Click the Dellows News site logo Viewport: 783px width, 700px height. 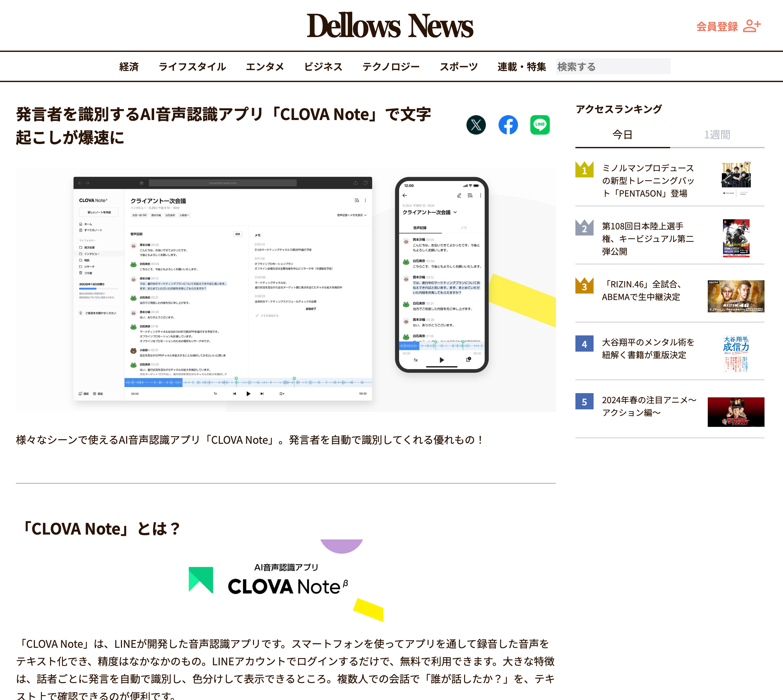(390, 26)
